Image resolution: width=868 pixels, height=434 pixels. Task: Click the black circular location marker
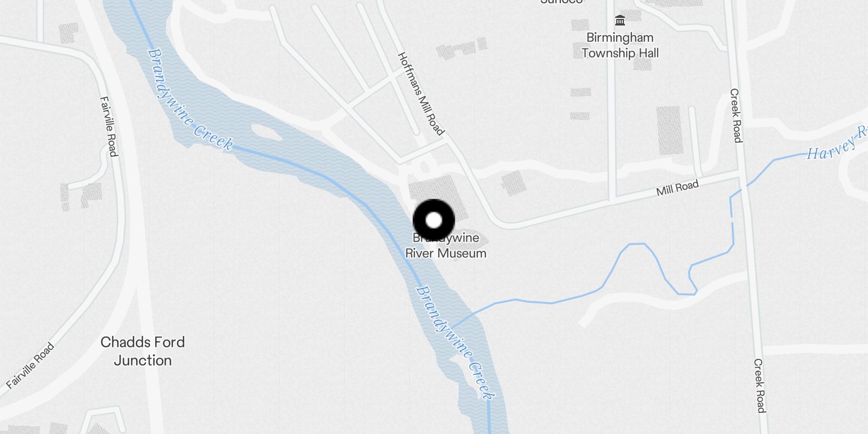click(434, 220)
